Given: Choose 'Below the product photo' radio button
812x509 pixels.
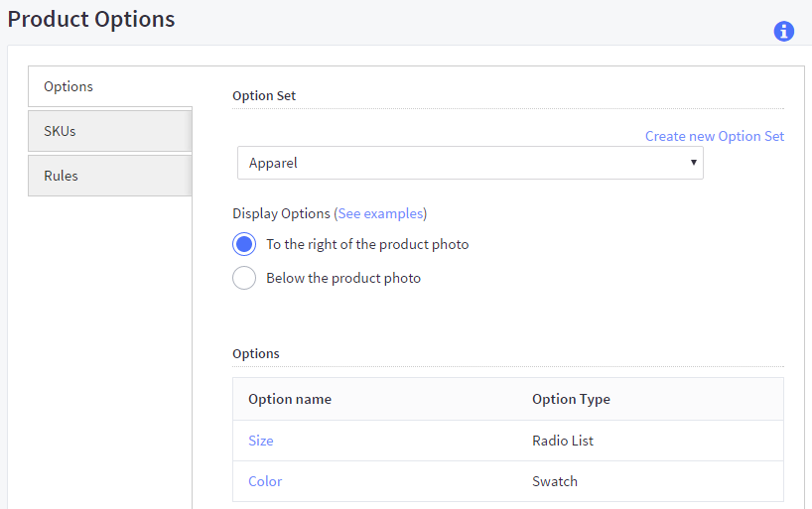Looking at the screenshot, I should click(244, 278).
